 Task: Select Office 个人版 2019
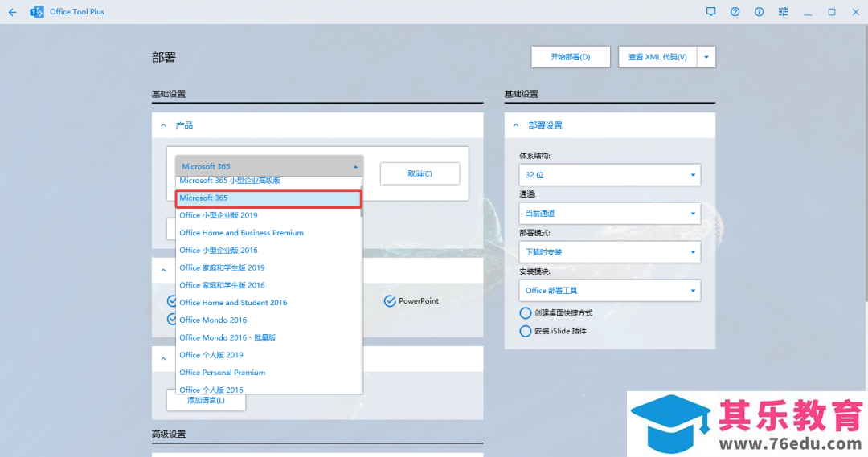click(269, 355)
